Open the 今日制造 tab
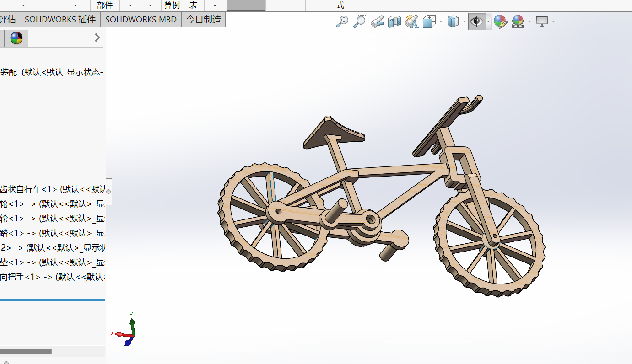This screenshot has height=364, width=632. tap(203, 20)
